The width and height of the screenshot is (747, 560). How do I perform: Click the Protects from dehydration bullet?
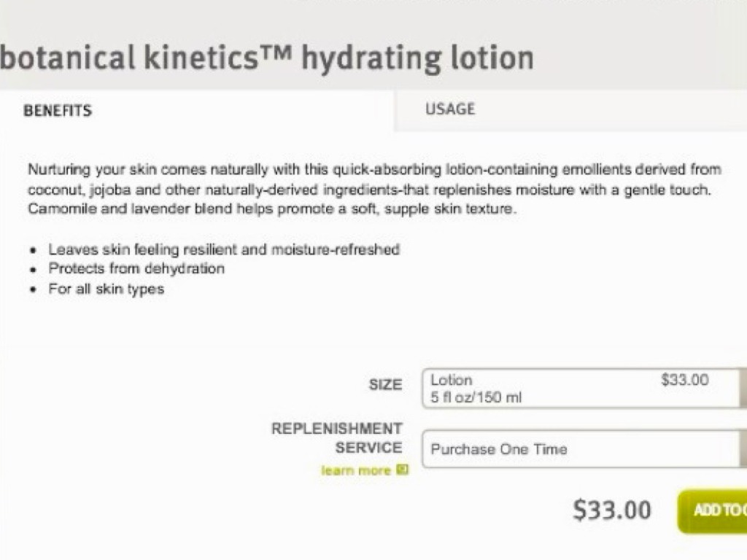[x=136, y=268]
